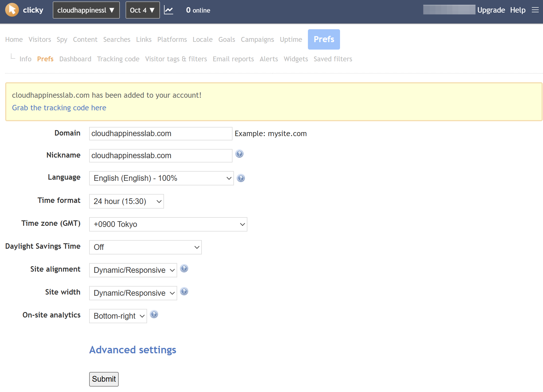
Task: Expand the Time format dropdown
Action: [x=126, y=201]
